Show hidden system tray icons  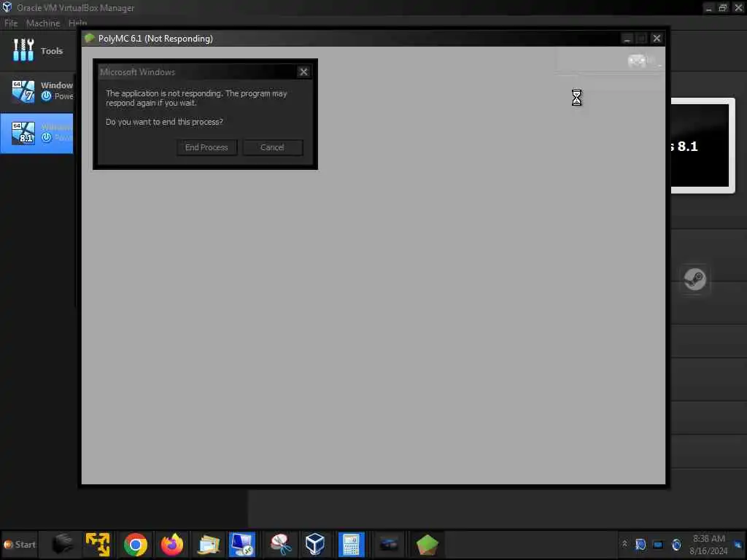[x=624, y=544]
